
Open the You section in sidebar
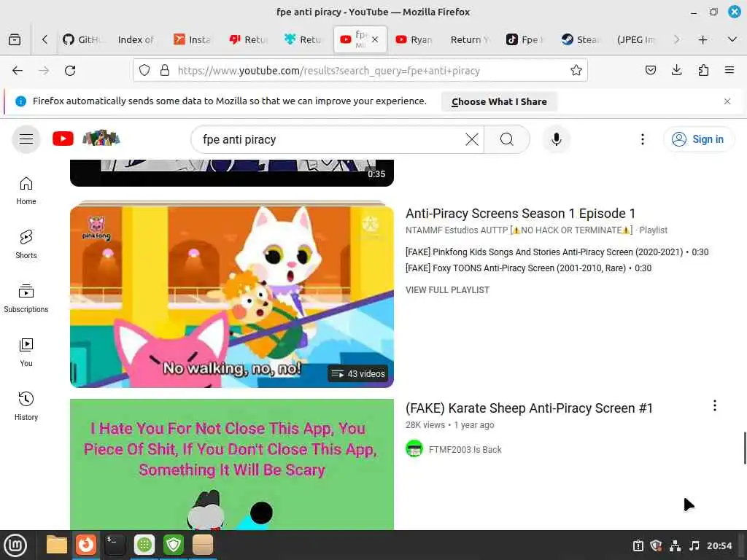pyautogui.click(x=26, y=352)
